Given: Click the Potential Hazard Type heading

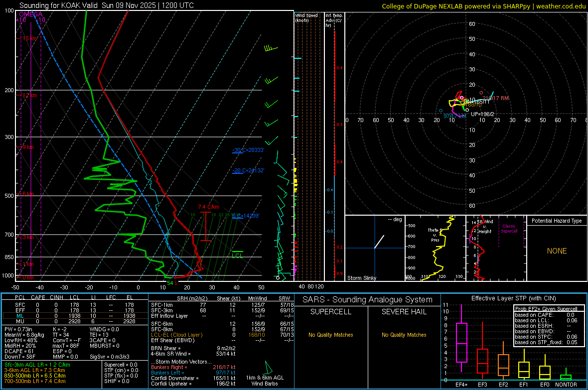Looking at the screenshot, I should tap(557, 221).
